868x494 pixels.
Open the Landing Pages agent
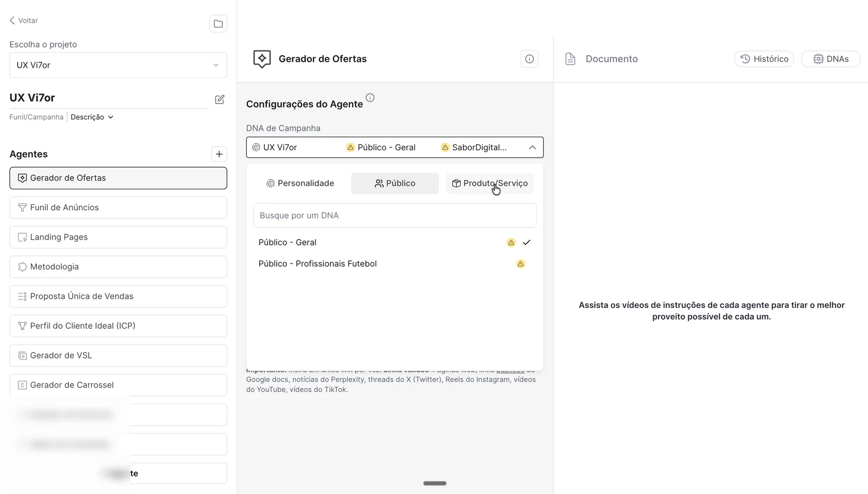(x=118, y=237)
